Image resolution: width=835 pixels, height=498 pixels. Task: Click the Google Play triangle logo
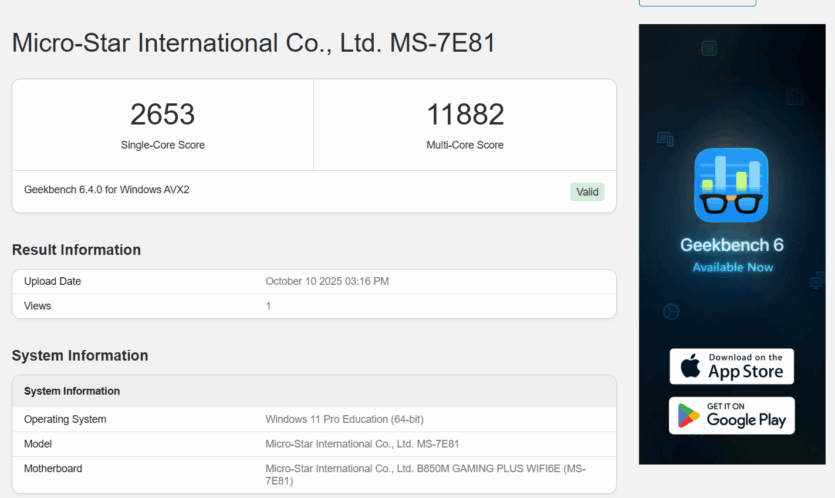[689, 415]
